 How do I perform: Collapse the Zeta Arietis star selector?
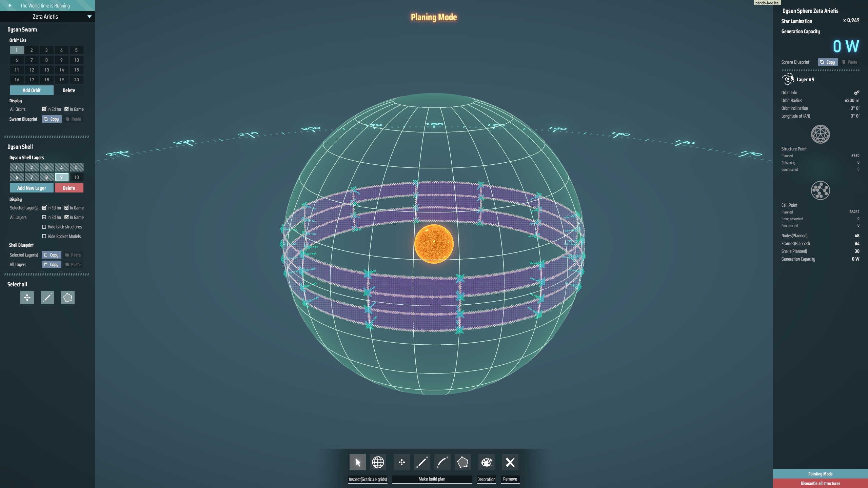[90, 16]
